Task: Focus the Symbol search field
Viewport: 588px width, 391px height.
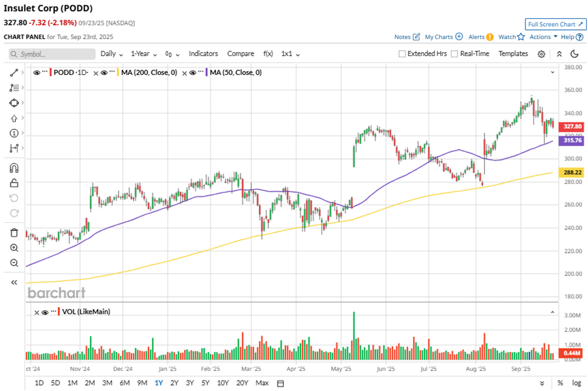Action: coord(52,54)
